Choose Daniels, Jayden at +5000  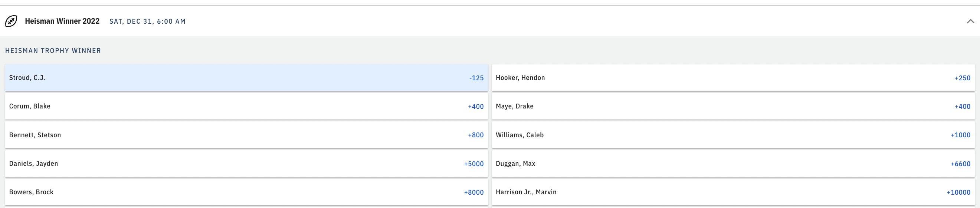(246, 164)
